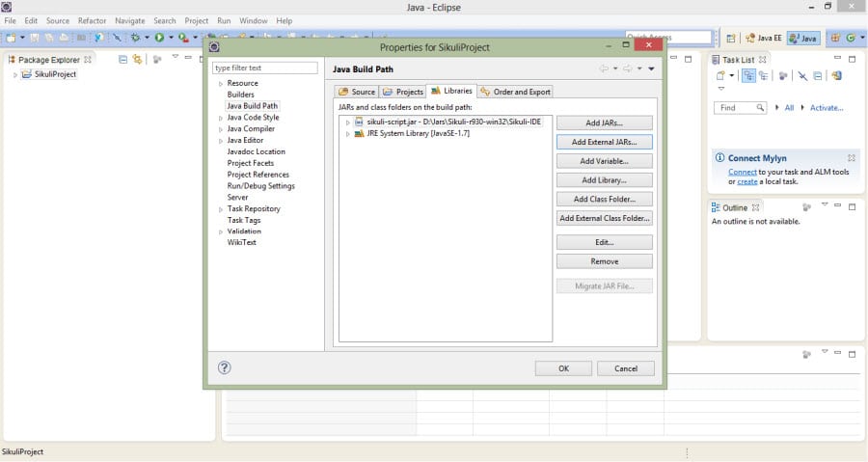Switch to the Java EE perspective
868x462 pixels.
click(x=764, y=39)
